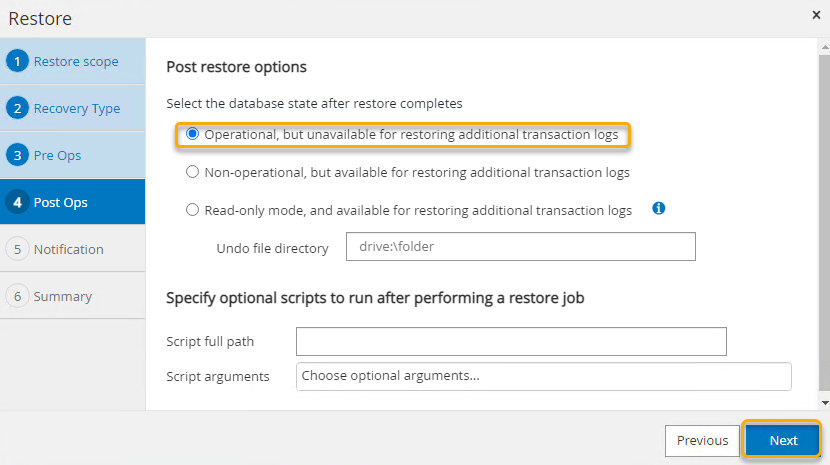Viewport: 830px width, 465px height.
Task: Jump to Notification step
Action: (68, 249)
